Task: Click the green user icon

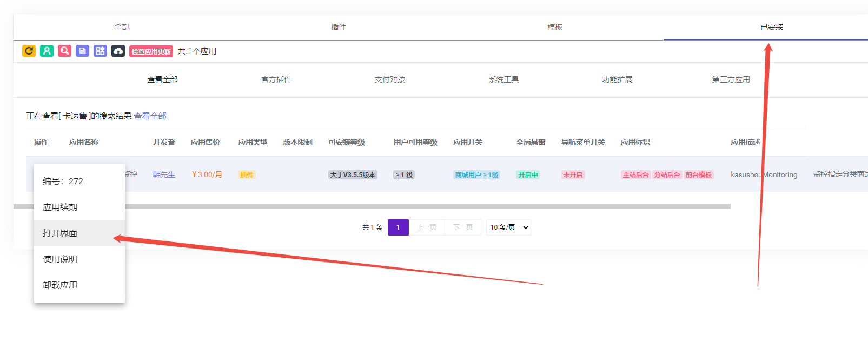Action: (x=47, y=51)
